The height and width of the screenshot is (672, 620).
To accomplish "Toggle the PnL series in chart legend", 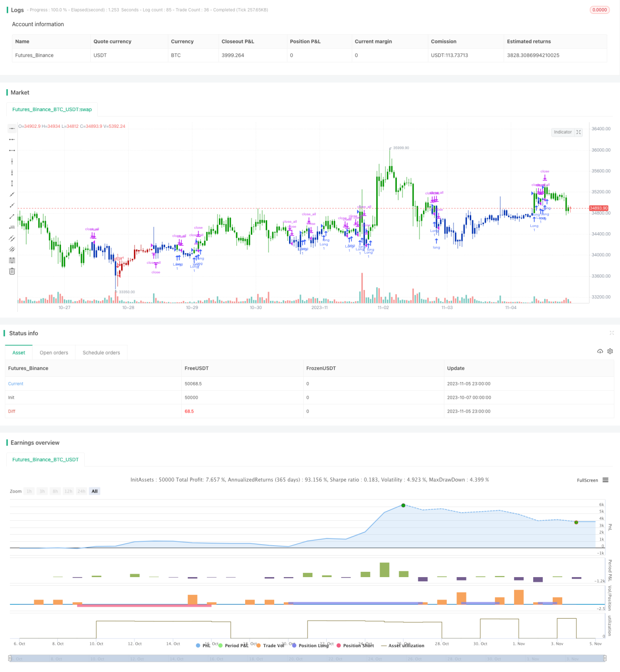I will [203, 645].
